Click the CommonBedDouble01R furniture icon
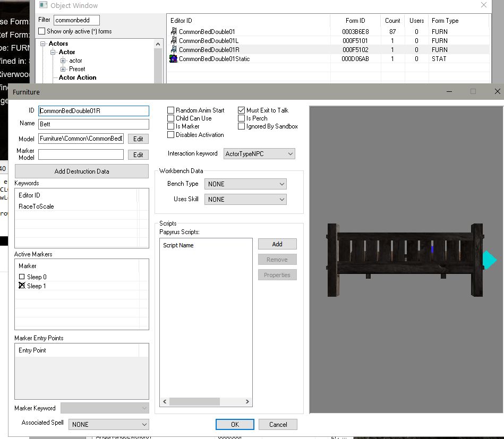 173,50
